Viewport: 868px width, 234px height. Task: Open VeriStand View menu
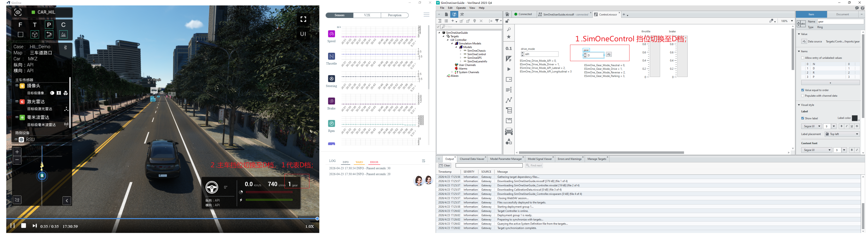point(472,8)
